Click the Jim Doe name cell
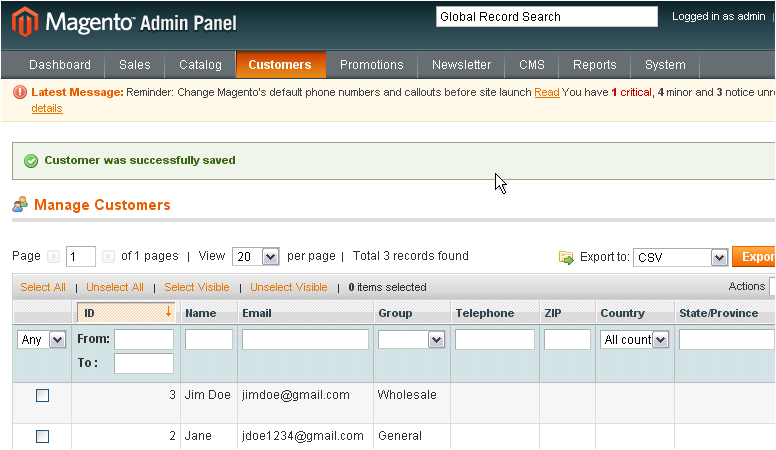 point(208,395)
